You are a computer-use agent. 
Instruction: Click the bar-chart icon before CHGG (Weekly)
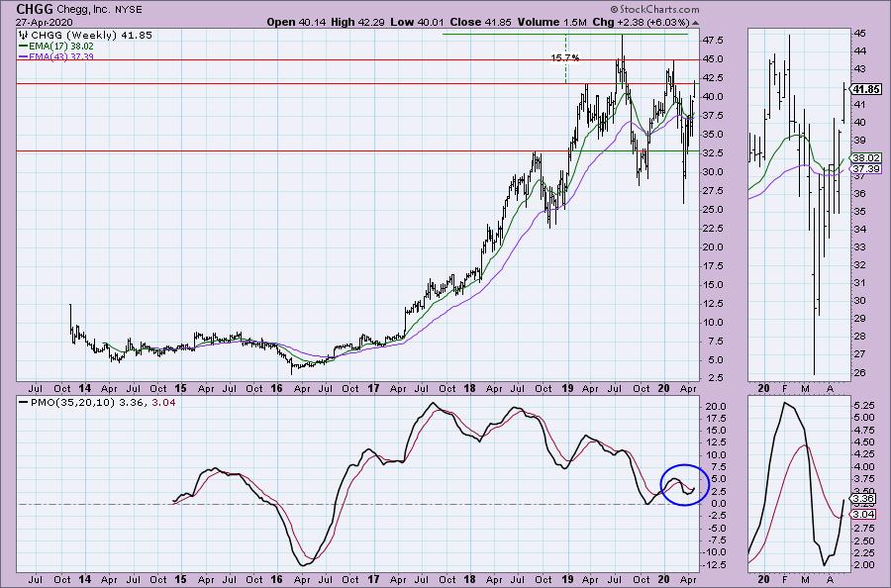tap(24, 36)
